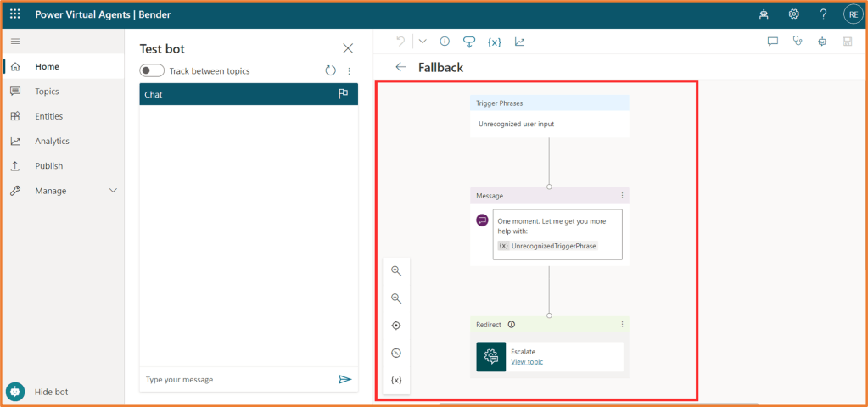
Task: Open the Topics navigation item
Action: [47, 92]
